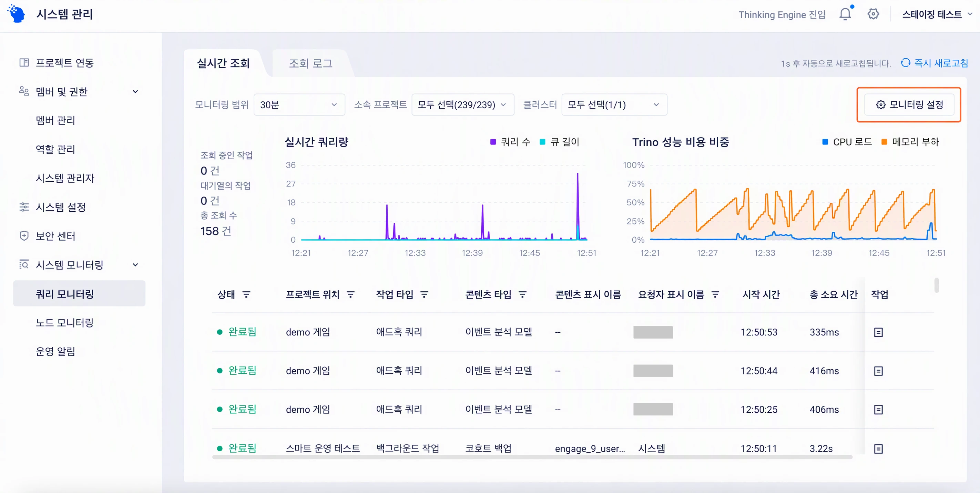This screenshot has height=493, width=980.
Task: Click horizontal scrollbar under table
Action: pyautogui.click(x=532, y=457)
